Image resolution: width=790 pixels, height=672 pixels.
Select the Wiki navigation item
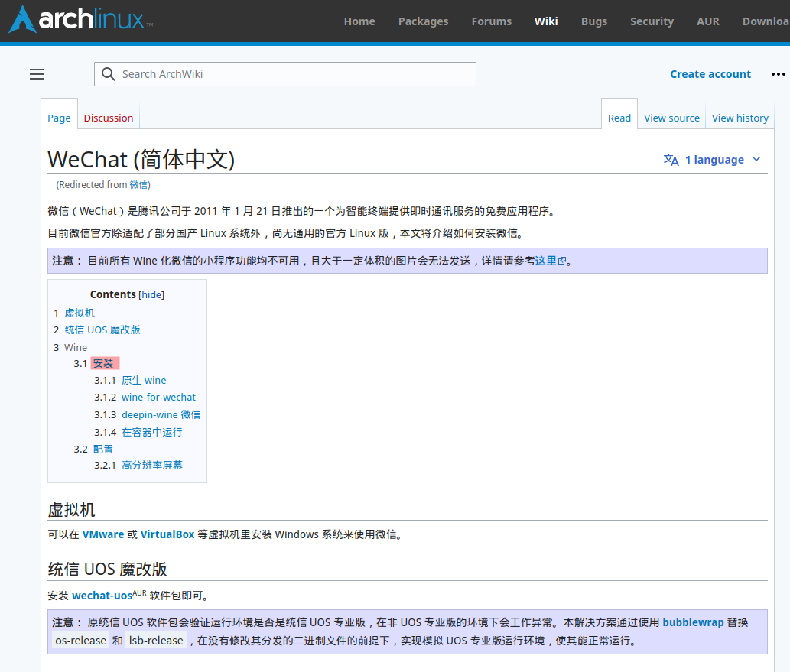546,21
